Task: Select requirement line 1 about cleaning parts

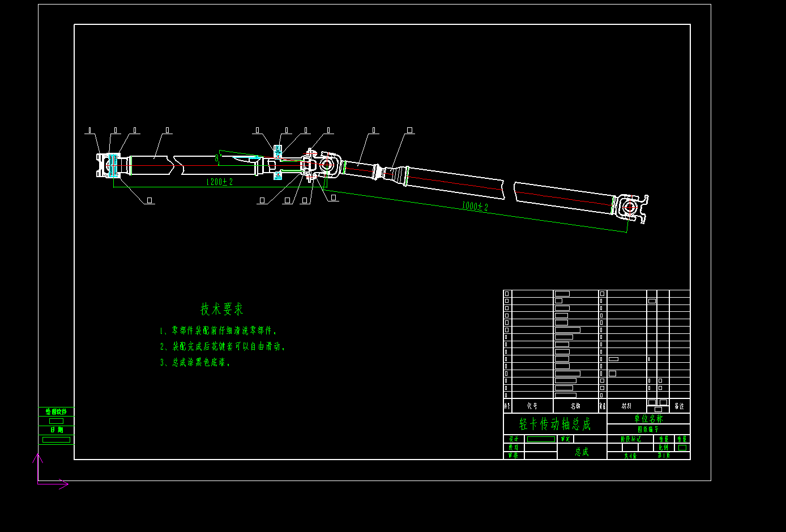Action: pyautogui.click(x=218, y=331)
